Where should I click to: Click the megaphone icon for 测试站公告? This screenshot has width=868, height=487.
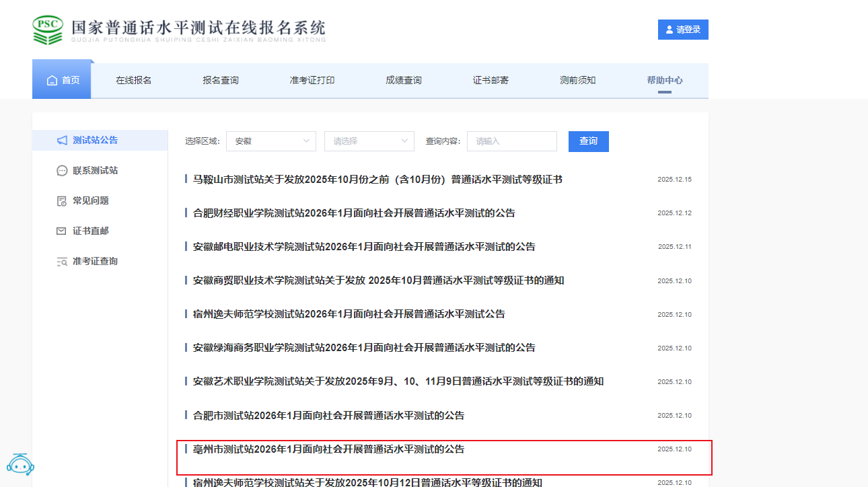(x=62, y=141)
